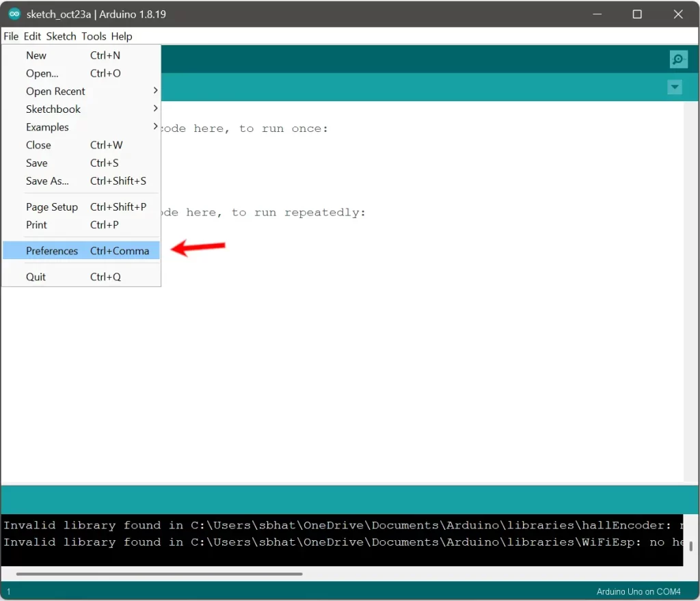Choose New from the File menu
This screenshot has width=700, height=601.
(x=36, y=55)
